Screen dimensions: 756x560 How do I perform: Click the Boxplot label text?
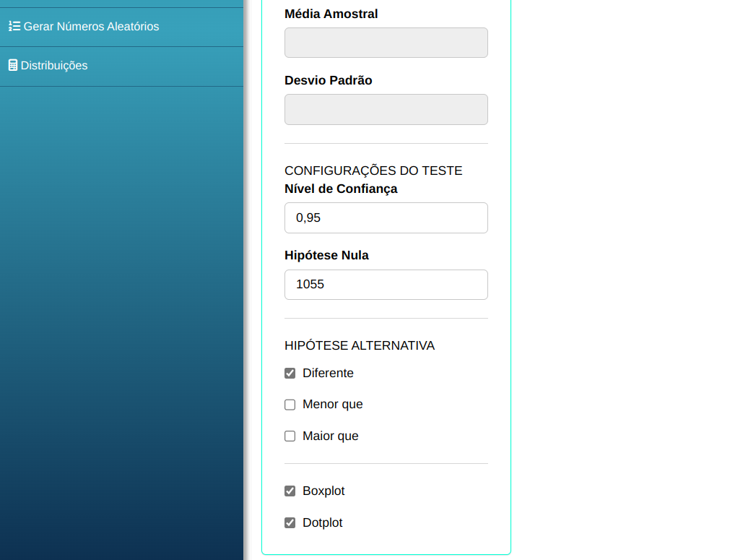coord(323,491)
